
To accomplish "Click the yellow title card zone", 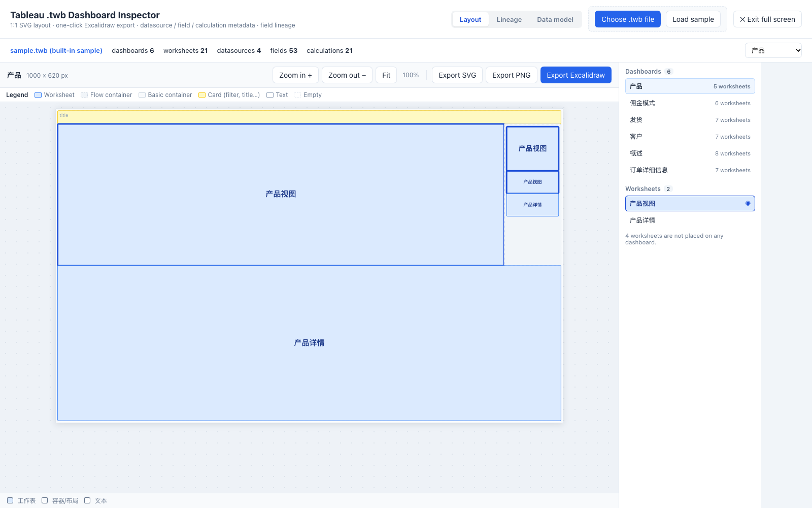I will click(x=309, y=117).
